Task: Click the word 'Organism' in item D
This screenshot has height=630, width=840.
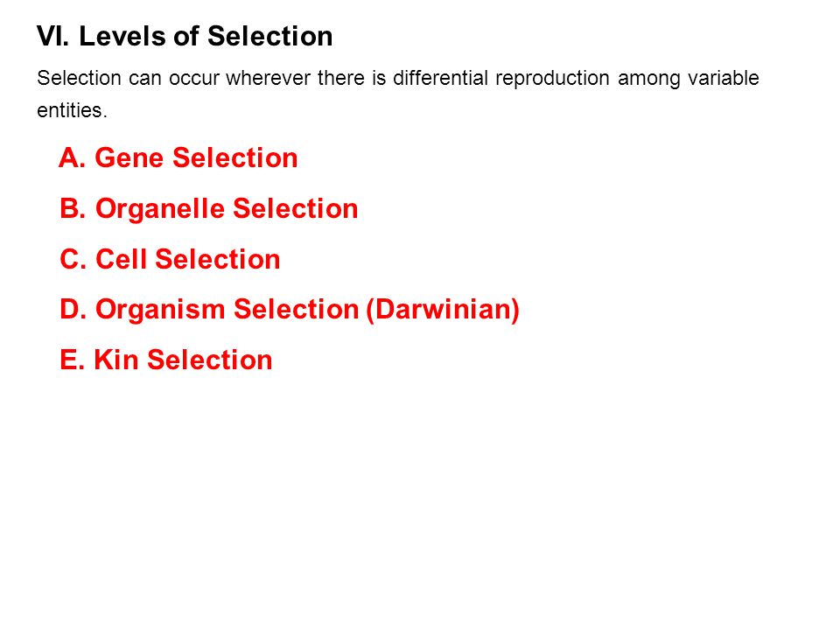Action: [x=160, y=310]
